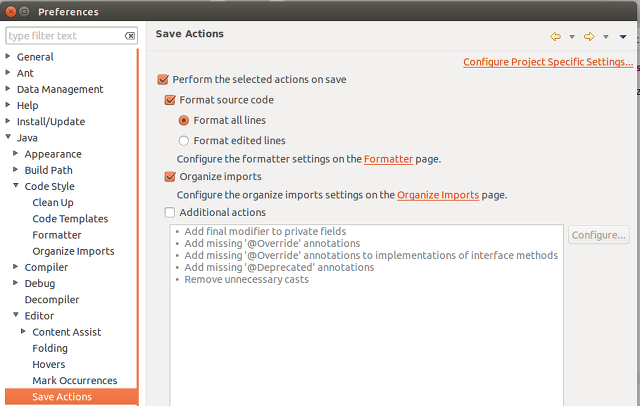Expand the Build Path node
This screenshot has height=406, width=640.
point(16,169)
